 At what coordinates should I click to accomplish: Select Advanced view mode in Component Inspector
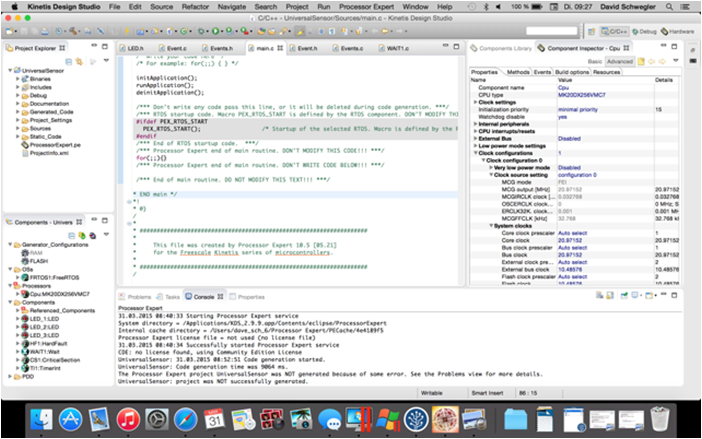[x=620, y=61]
